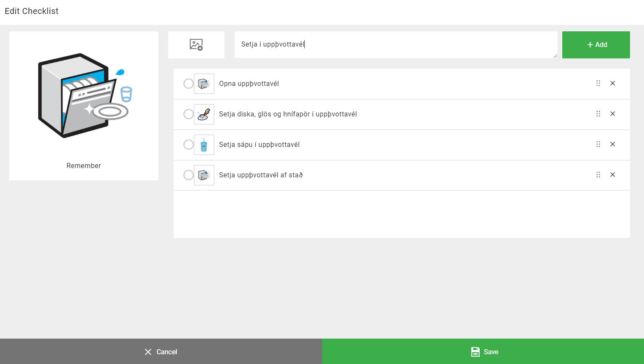The height and width of the screenshot is (364, 644).
Task: Grab drag handle for 'Opna uppþvottavél'
Action: click(598, 83)
